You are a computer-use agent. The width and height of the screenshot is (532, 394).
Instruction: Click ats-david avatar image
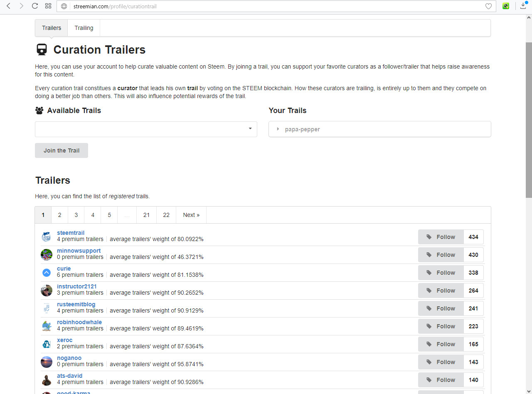coord(47,380)
